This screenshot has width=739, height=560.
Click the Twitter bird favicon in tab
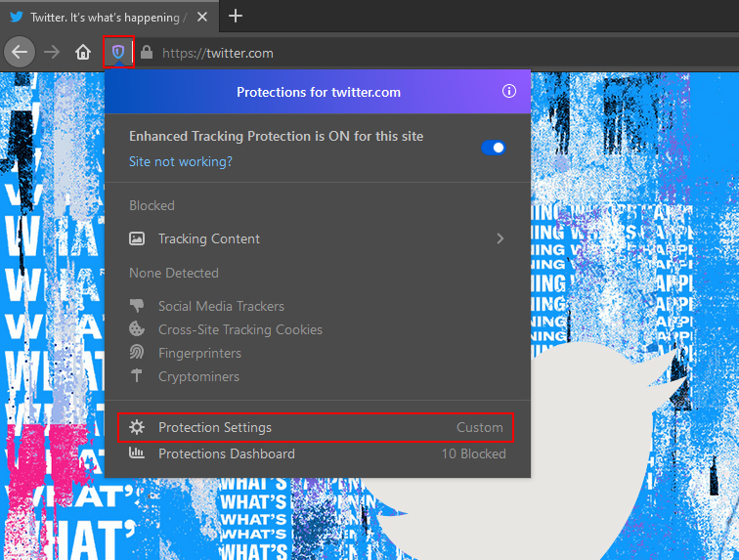click(x=17, y=18)
